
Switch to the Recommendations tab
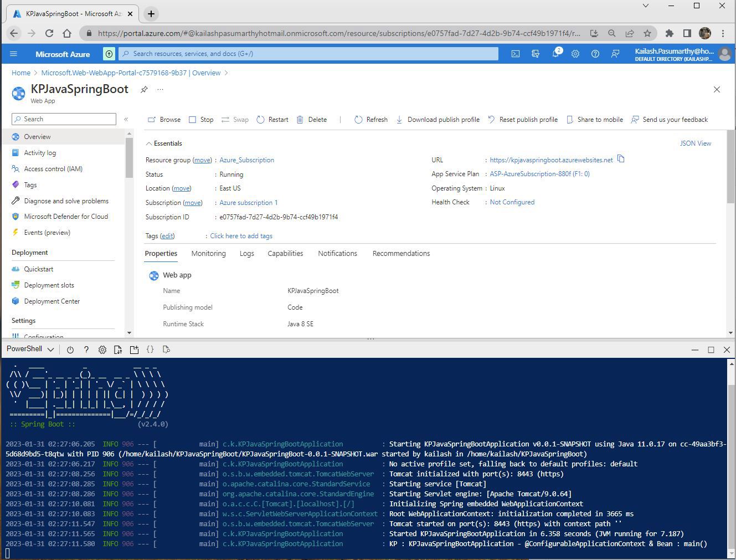[401, 254]
